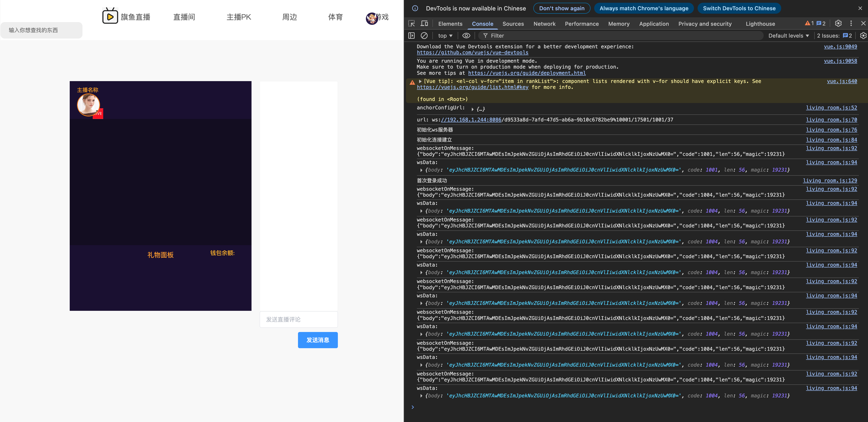Open DevTools settings gear icon
This screenshot has width=868, height=422.
pos(838,23)
